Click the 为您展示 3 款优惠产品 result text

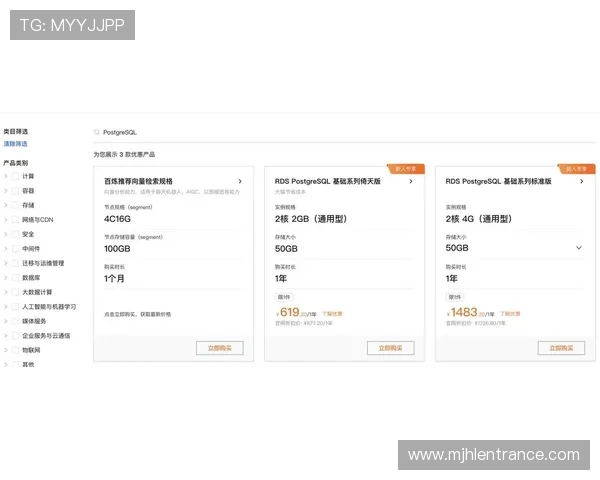pos(124,155)
